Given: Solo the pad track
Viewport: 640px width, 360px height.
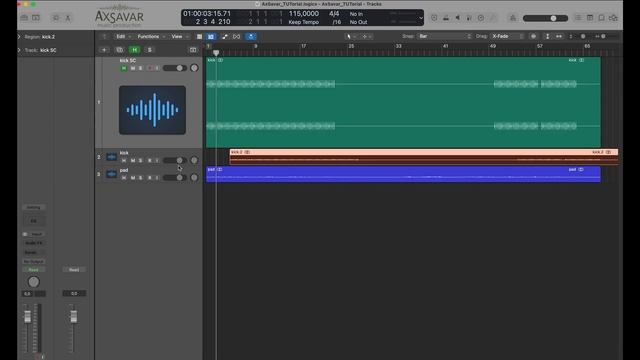Looking at the screenshot, I should 140,178.
